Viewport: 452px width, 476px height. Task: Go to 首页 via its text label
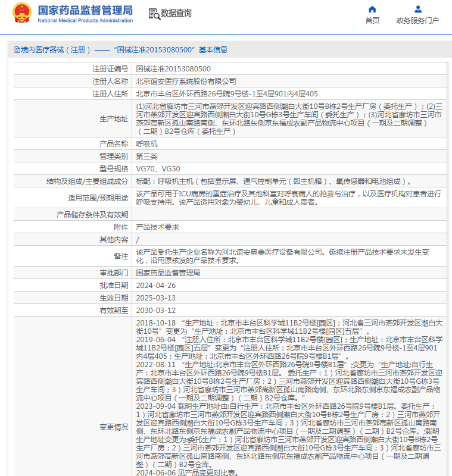372,20
